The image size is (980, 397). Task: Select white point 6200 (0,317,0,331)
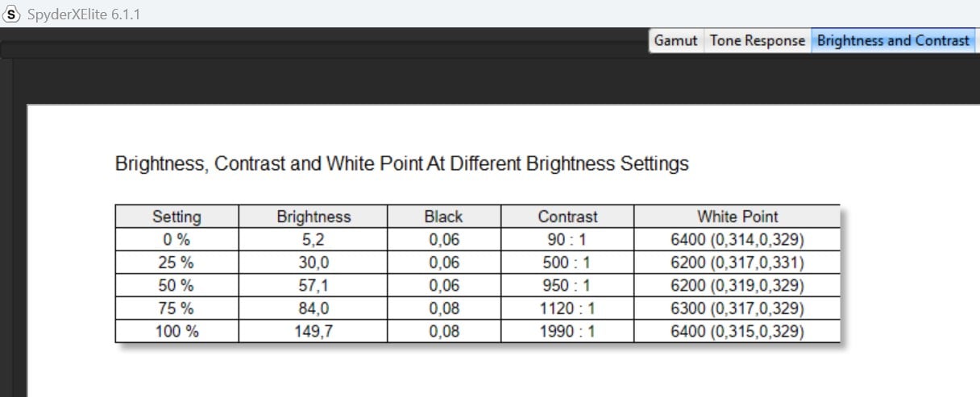tap(737, 263)
